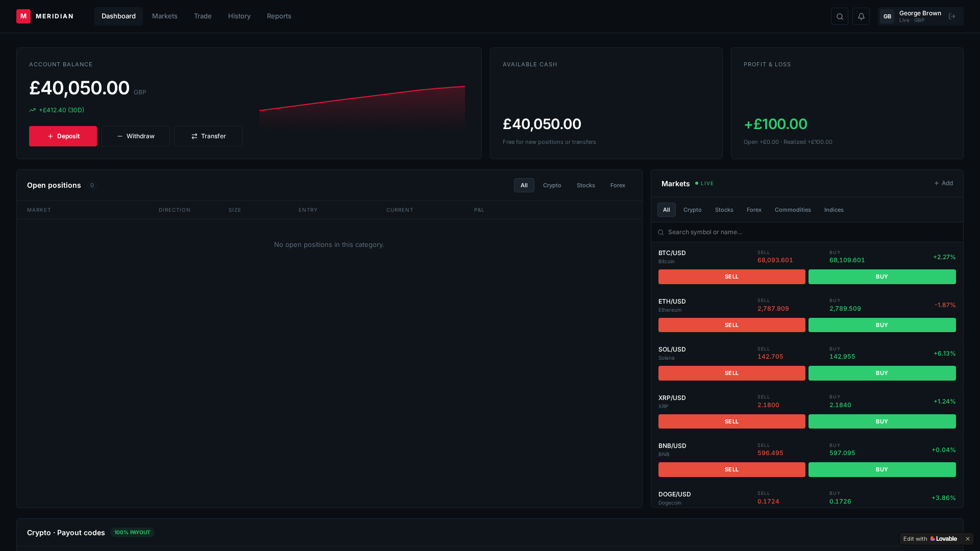Select Stocks tab in Markets panel

724,210
